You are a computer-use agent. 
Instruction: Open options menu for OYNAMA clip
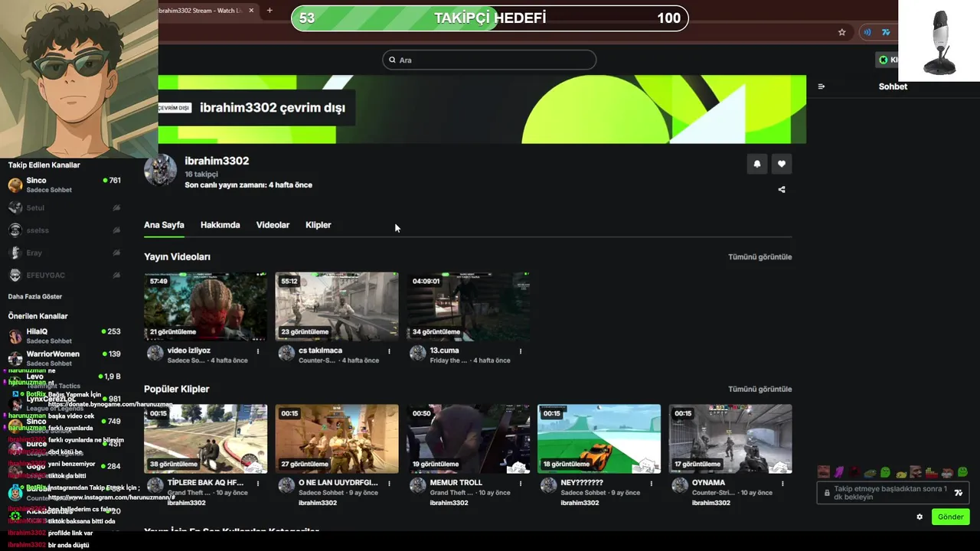tap(782, 484)
